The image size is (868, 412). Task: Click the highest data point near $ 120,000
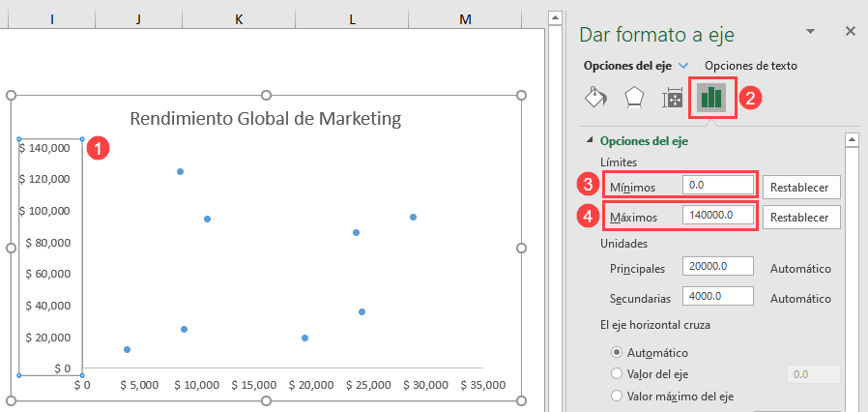click(x=180, y=172)
